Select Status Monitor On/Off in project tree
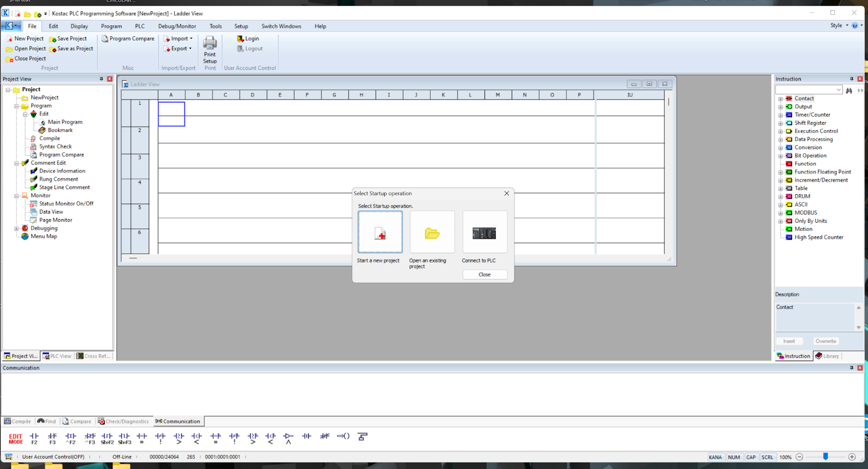The image size is (868, 469). tap(66, 204)
